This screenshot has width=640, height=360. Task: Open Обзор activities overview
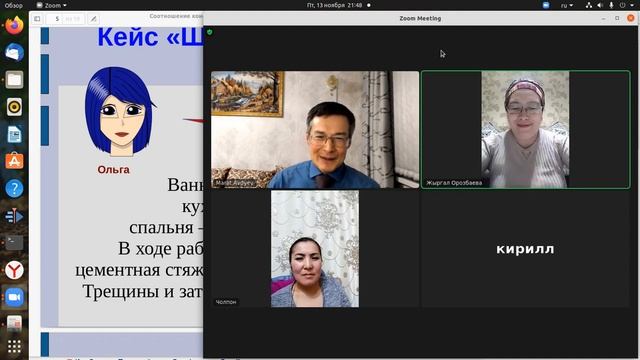[x=13, y=5]
